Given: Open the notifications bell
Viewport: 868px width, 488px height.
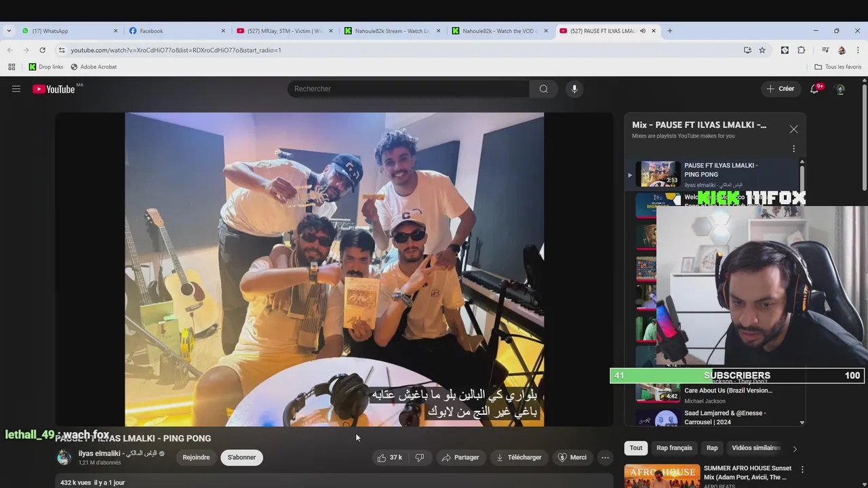Looking at the screenshot, I should 814,89.
